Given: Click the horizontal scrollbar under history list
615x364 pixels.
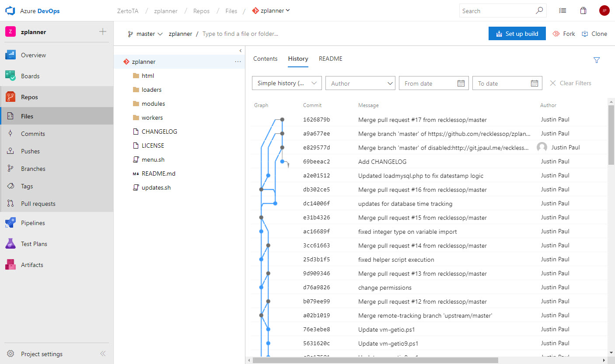Looking at the screenshot, I should pyautogui.click(x=375, y=361).
